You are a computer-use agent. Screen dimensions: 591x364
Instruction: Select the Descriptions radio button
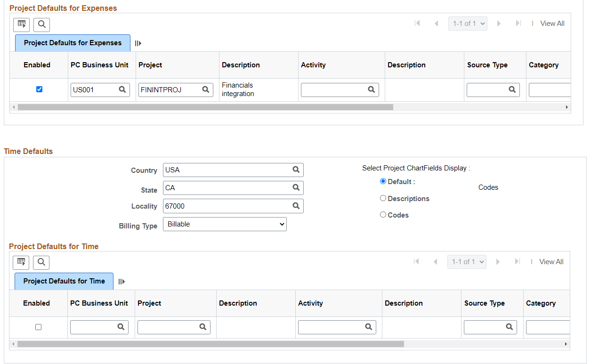click(383, 198)
